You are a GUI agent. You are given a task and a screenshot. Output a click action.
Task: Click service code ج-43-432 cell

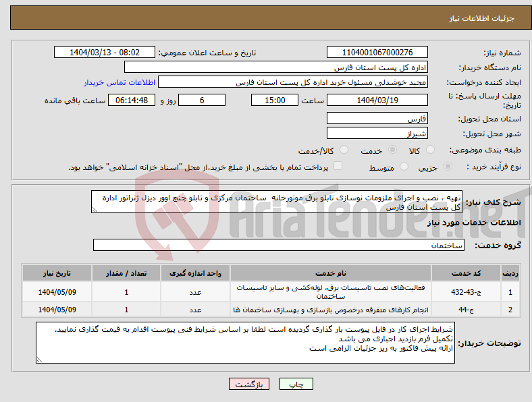point(467,292)
